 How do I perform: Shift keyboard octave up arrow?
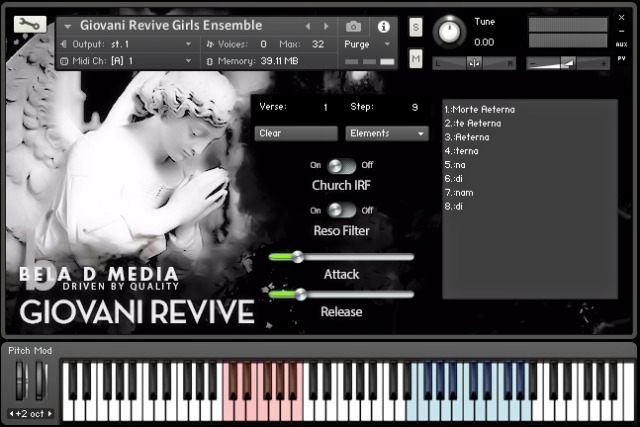click(x=50, y=414)
